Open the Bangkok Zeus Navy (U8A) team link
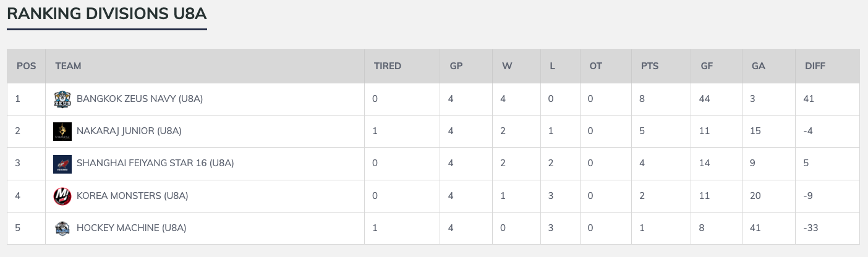Image resolution: width=868 pixels, height=257 pixels. [x=140, y=99]
